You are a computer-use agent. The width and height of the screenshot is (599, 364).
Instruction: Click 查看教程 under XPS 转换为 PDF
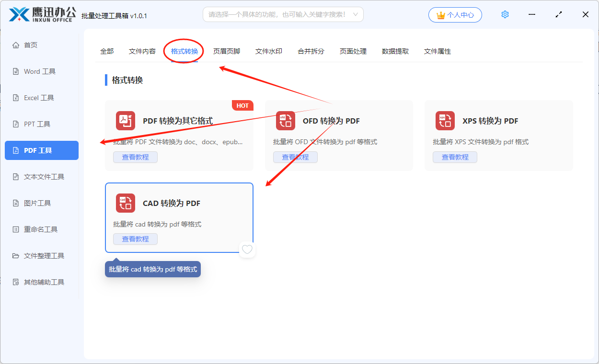[455, 157]
